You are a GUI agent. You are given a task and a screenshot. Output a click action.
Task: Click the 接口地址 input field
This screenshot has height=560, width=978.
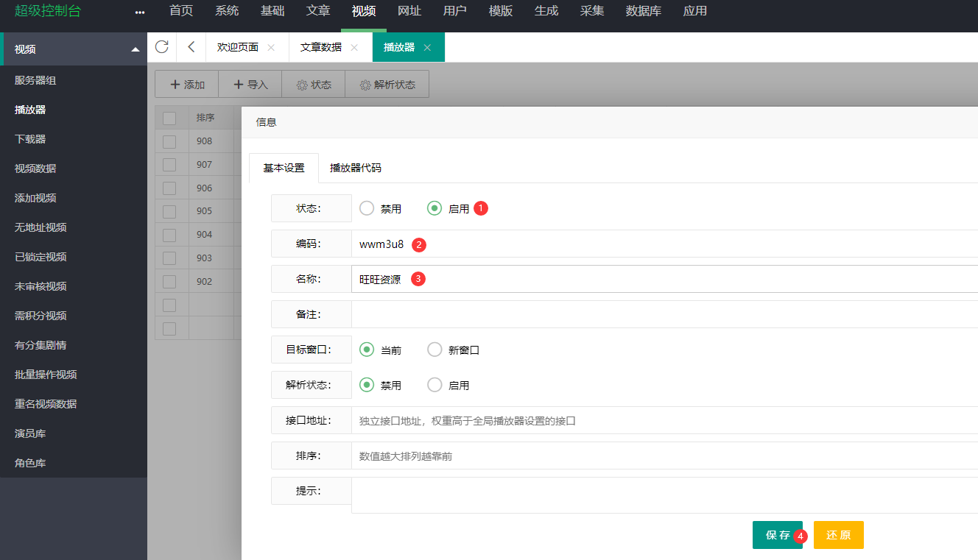click(663, 421)
